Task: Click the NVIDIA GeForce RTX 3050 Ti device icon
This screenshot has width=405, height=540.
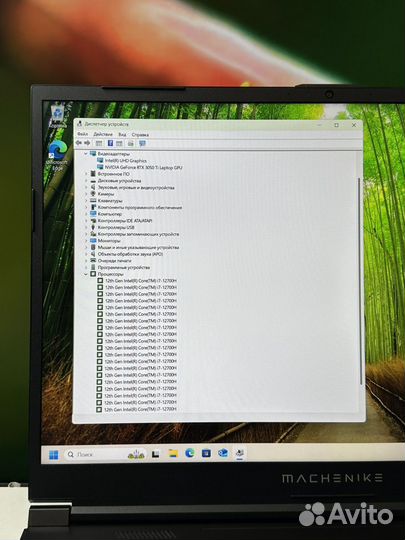Action: 100,167
